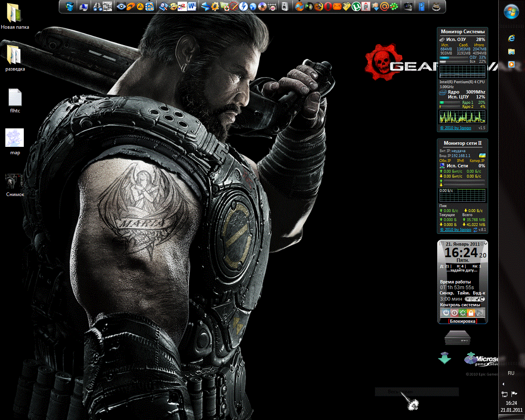
Task: Open the orange gear icon in dock
Action: coord(215,7)
